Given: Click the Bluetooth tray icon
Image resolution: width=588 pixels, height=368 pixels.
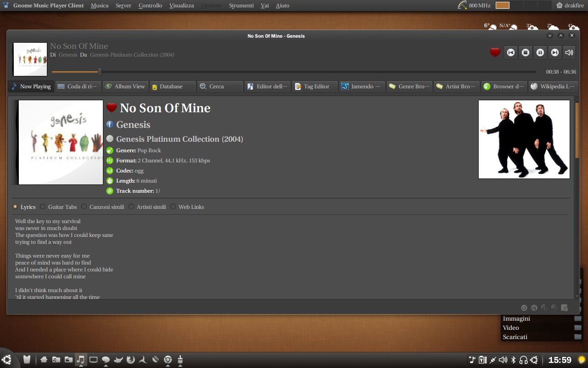Looking at the screenshot, I should tap(514, 360).
